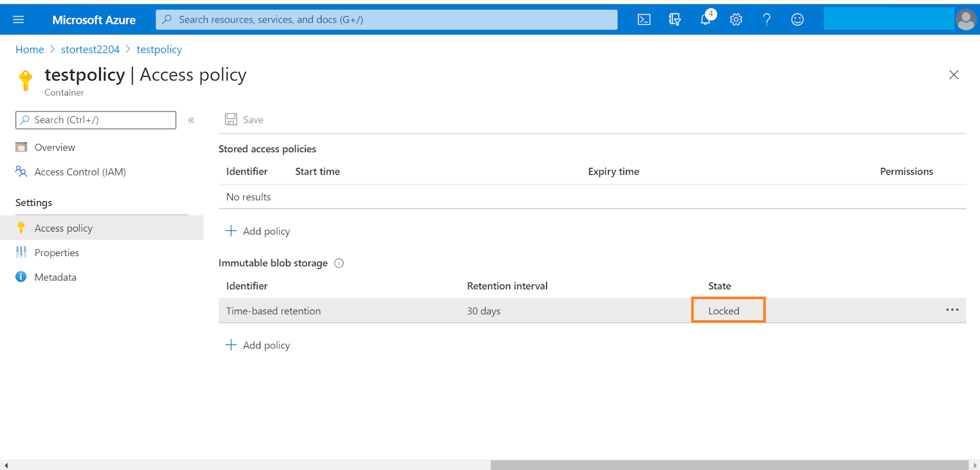Click the testpolicy breadcrumb link
This screenshot has height=470, width=980.
point(159,50)
